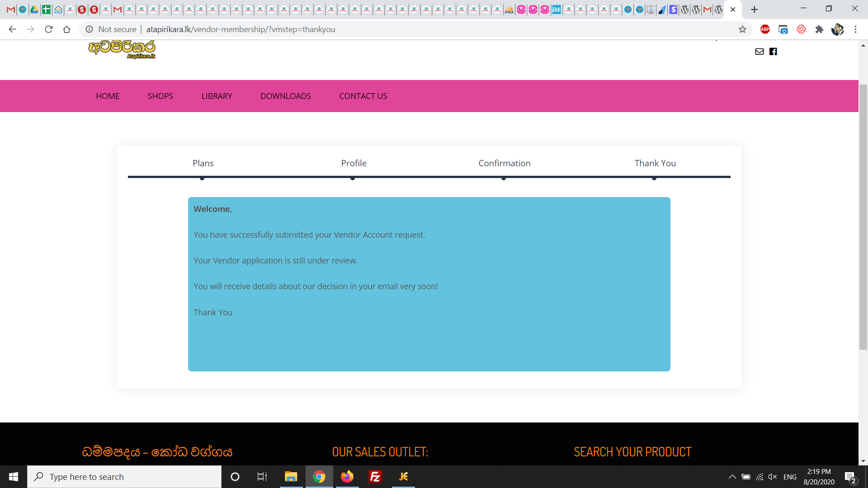
Task: Open the Wi-Fi network panel
Action: point(759,477)
